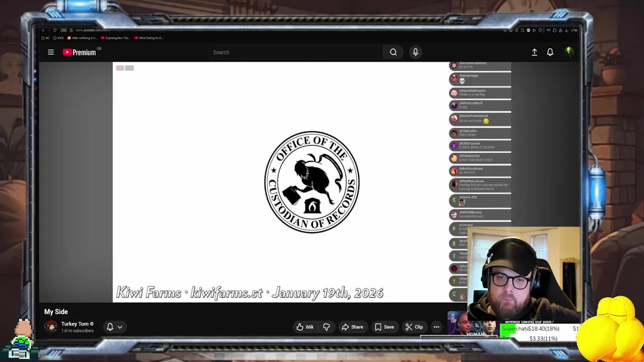Viewport: 644px width, 362px height.
Task: Open Turkey Tom channel name link
Action: coord(75,324)
